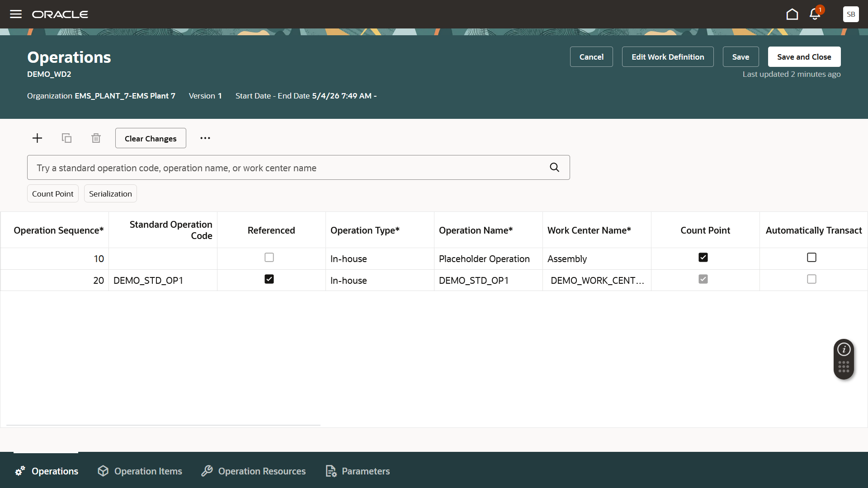Switch to the Operation Items tab
The width and height of the screenshot is (868, 488).
(140, 471)
